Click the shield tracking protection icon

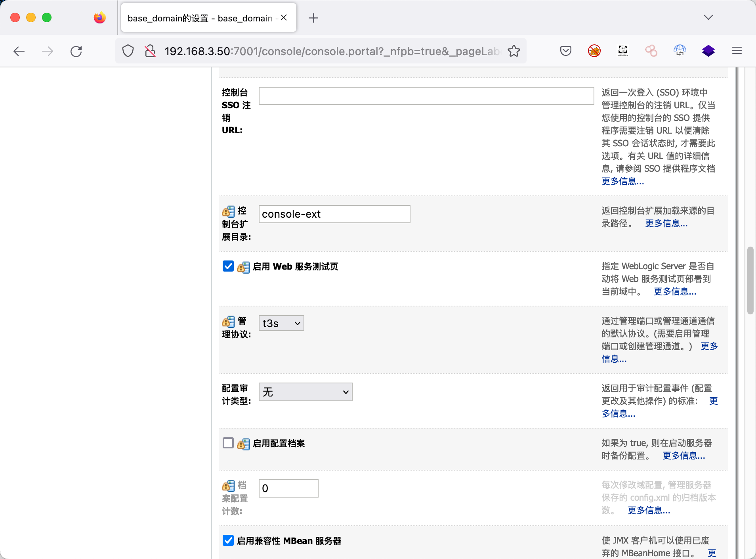pyautogui.click(x=128, y=51)
